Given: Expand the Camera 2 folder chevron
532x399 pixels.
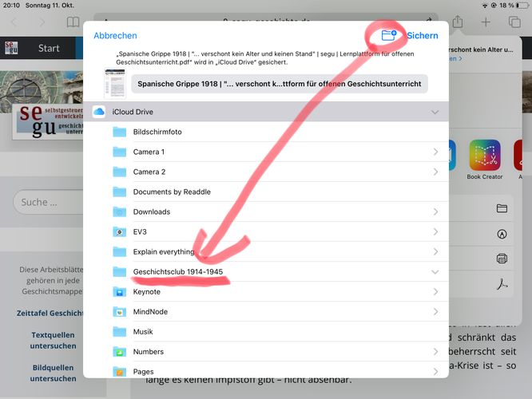Looking at the screenshot, I should pyautogui.click(x=435, y=172).
